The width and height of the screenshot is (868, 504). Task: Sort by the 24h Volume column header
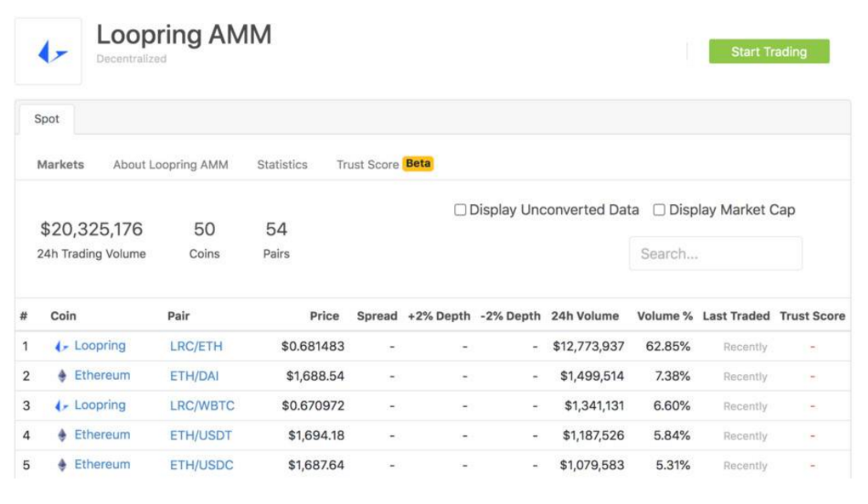click(585, 316)
